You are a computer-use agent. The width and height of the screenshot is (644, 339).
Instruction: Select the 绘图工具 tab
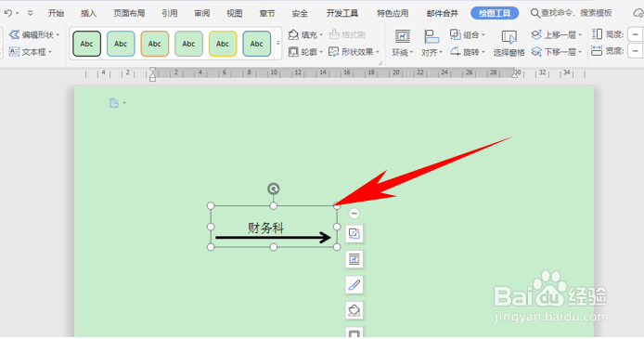pyautogui.click(x=495, y=13)
